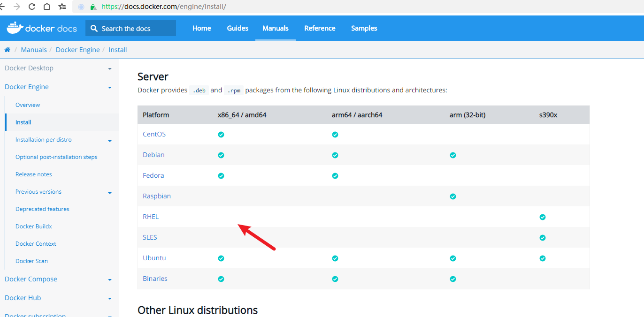Screen dimensions: 644x317
Task: Open the Binaries platform link
Action: (x=155, y=279)
